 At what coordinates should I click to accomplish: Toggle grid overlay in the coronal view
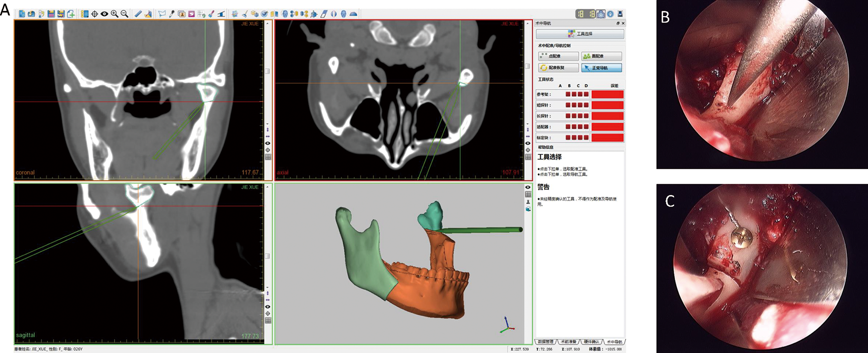click(x=268, y=157)
